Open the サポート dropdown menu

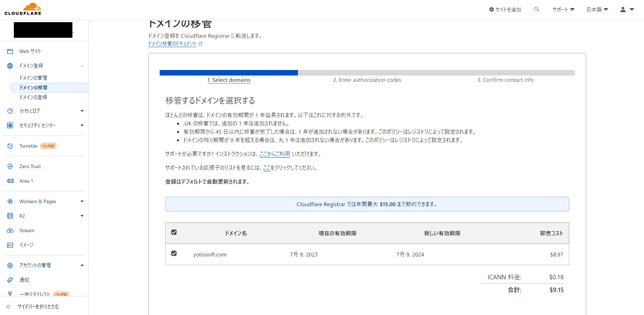pyautogui.click(x=563, y=10)
